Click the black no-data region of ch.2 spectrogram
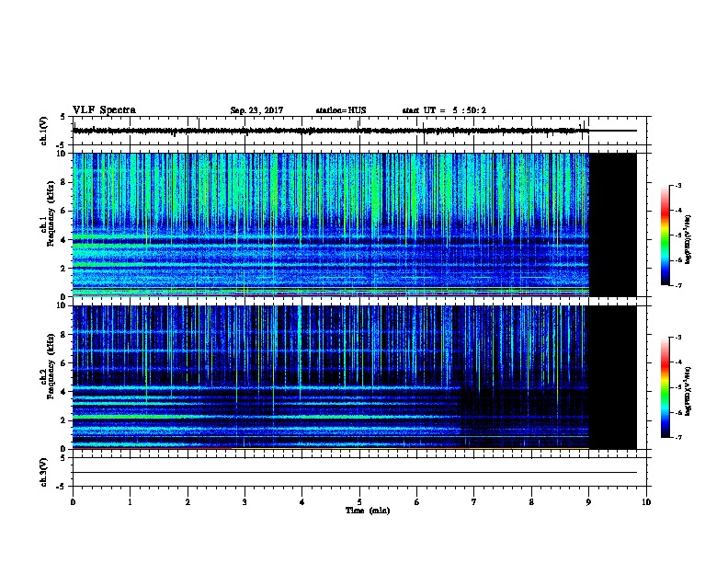 coord(613,377)
